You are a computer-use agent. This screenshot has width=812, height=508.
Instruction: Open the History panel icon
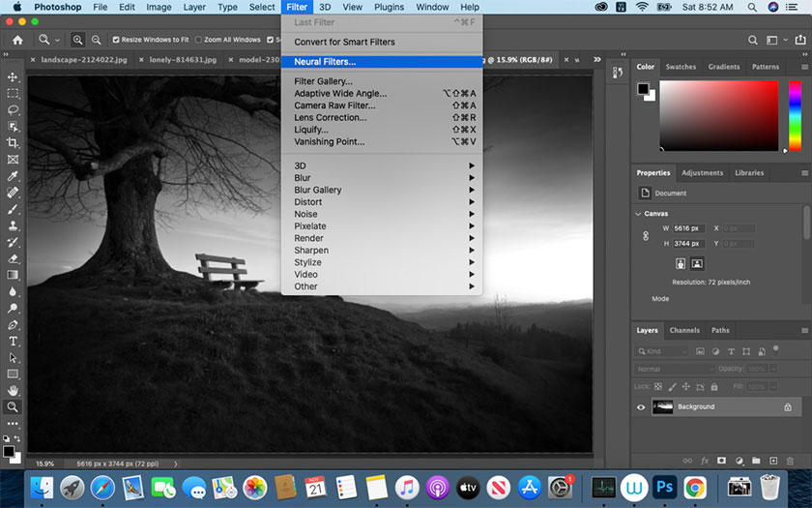618,74
